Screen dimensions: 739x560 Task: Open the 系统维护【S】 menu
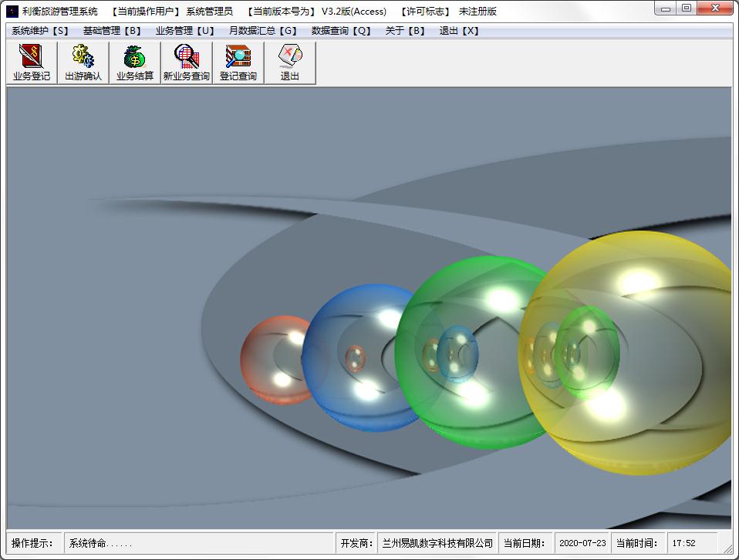[x=40, y=31]
